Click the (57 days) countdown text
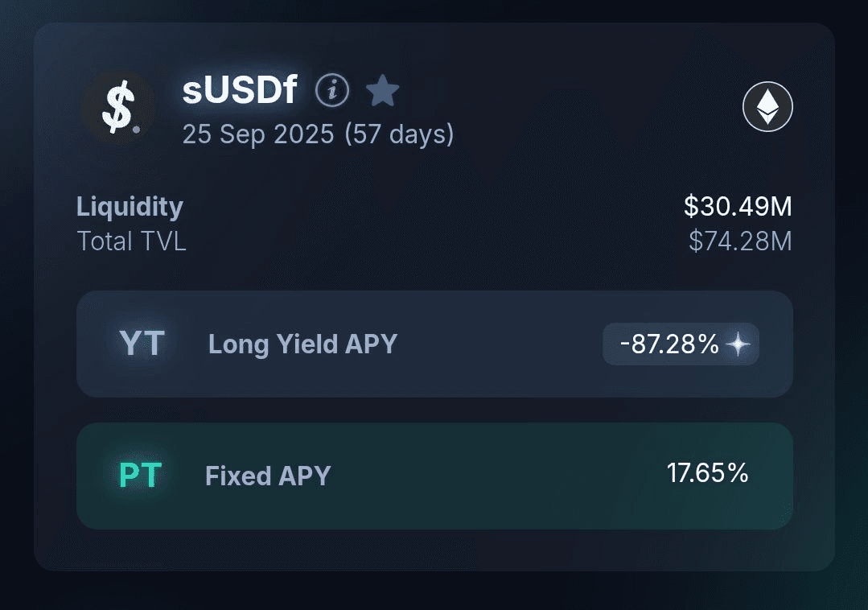 pos(399,134)
